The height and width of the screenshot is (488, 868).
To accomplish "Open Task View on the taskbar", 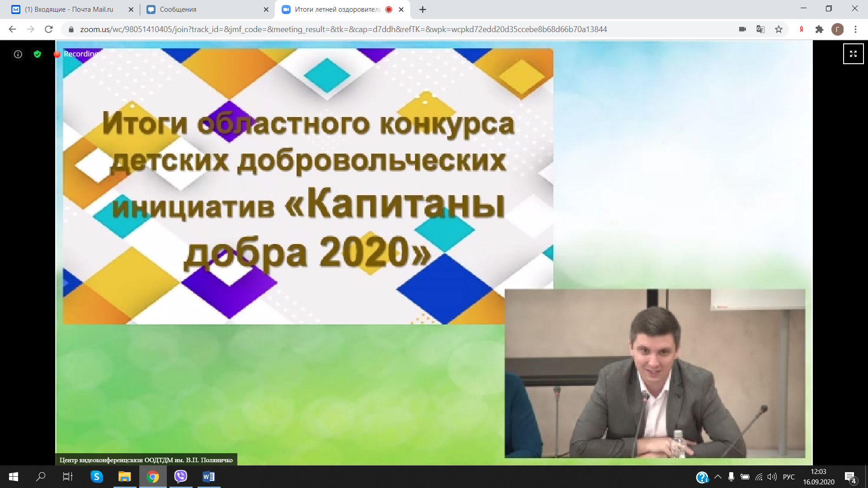I will click(x=68, y=477).
